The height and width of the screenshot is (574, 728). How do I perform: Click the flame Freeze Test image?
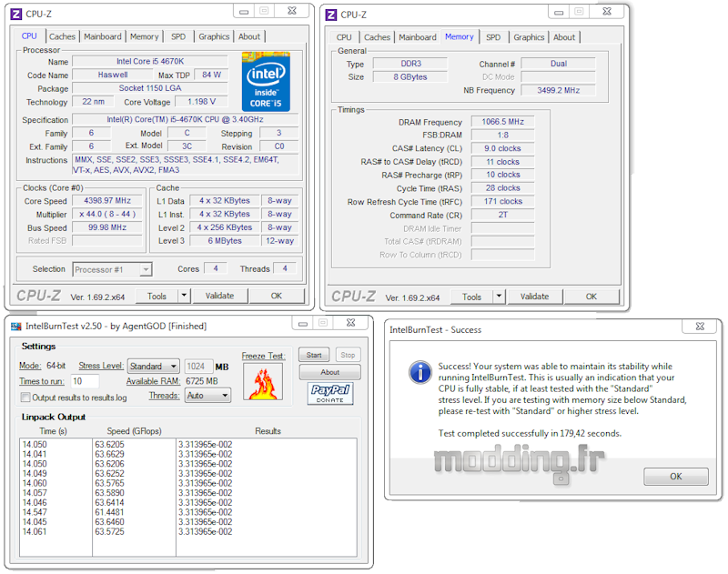[x=263, y=382]
